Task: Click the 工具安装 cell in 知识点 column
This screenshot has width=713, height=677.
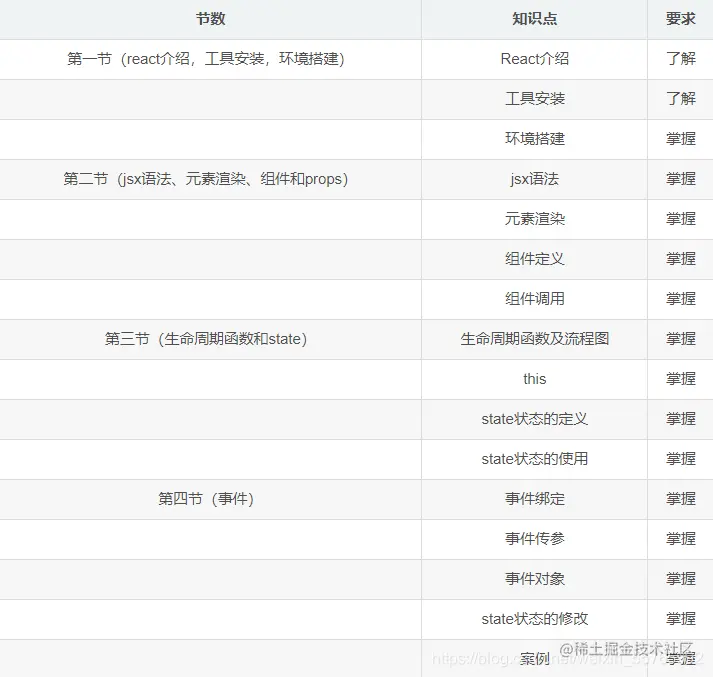Action: click(534, 99)
